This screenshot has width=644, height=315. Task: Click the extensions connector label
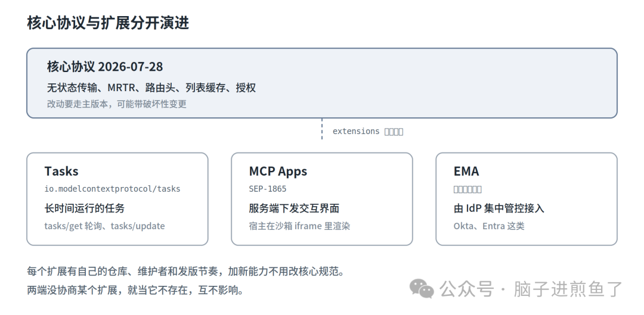tap(367, 131)
